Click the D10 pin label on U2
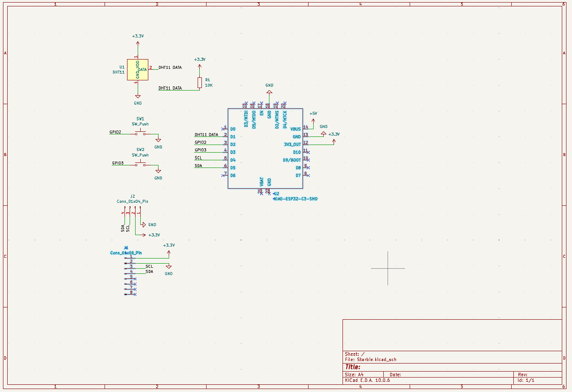The width and height of the screenshot is (572, 392). tap(297, 152)
